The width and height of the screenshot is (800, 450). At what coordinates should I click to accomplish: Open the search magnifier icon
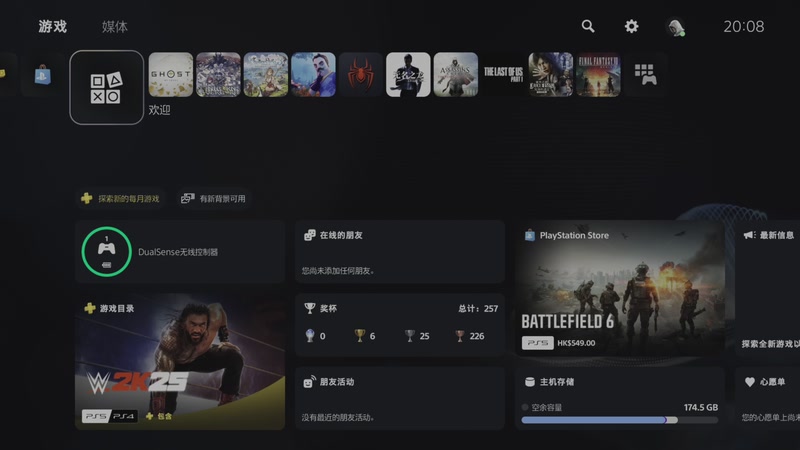(x=588, y=26)
